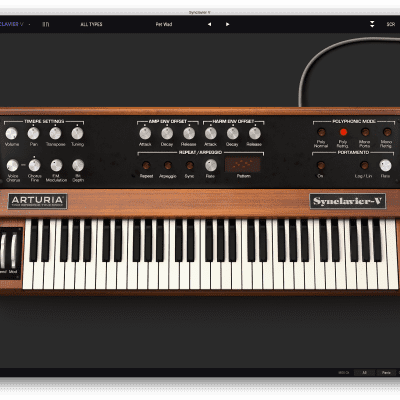Click the Bit Depth knob
Image resolution: width=400 pixels, height=400 pixels.
click(x=78, y=165)
